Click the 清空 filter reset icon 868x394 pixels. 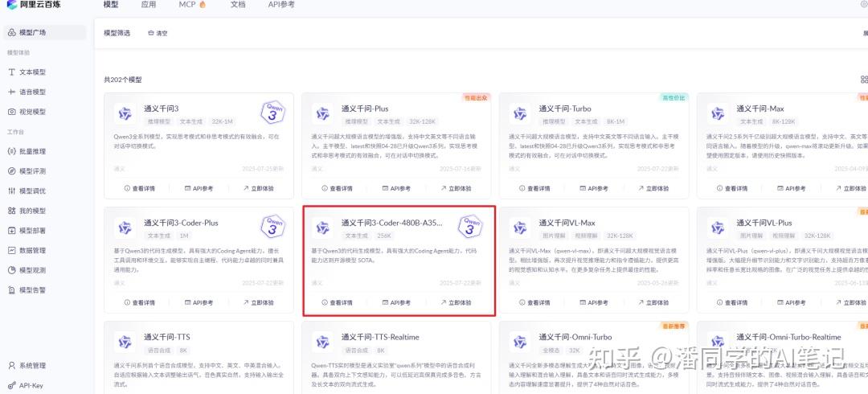tap(151, 33)
